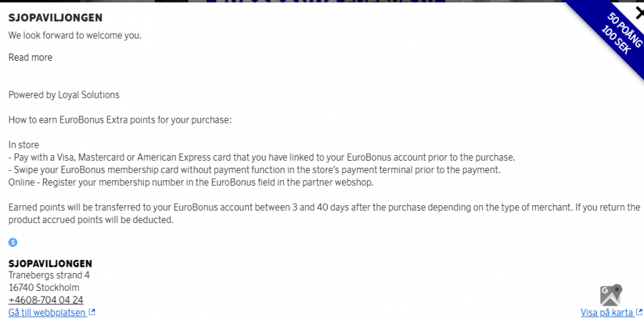Click the Powered by Loyal Solutions text
The height and width of the screenshot is (323, 644).
[x=64, y=94]
